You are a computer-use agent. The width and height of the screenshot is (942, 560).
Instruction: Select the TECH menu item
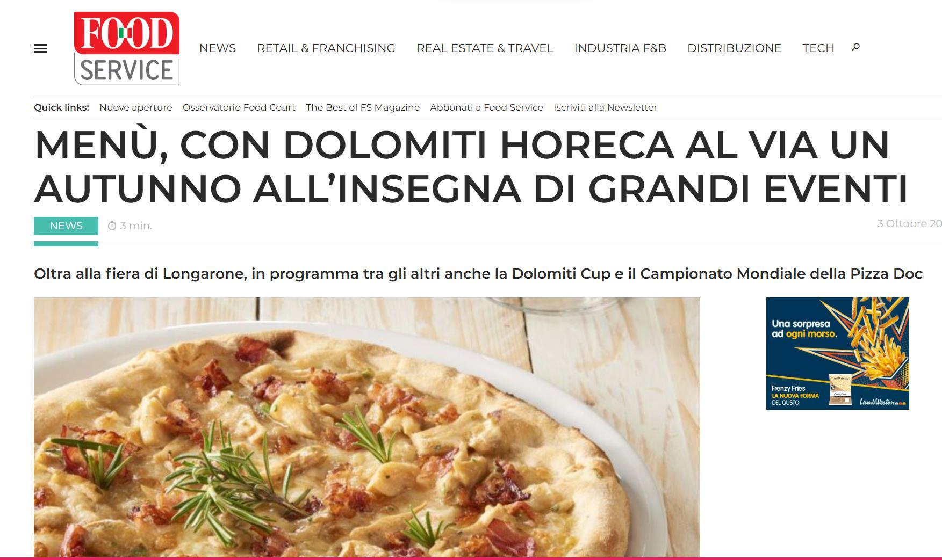pyautogui.click(x=818, y=48)
